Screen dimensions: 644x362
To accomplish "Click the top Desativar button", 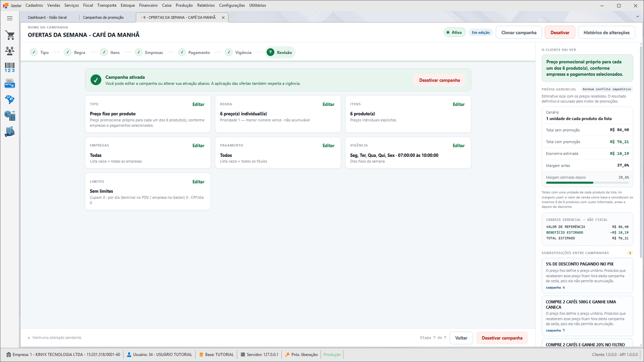I will pos(560,33).
